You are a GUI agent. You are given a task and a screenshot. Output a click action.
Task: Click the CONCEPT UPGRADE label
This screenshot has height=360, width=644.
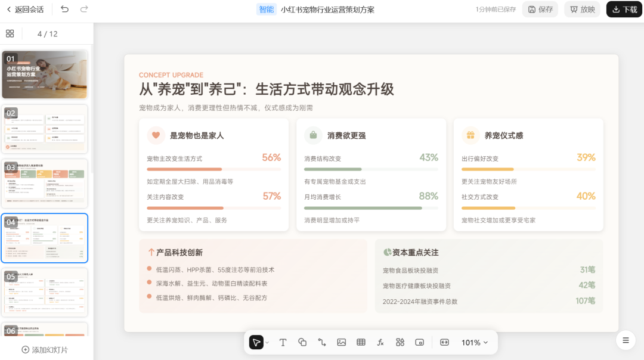click(171, 75)
